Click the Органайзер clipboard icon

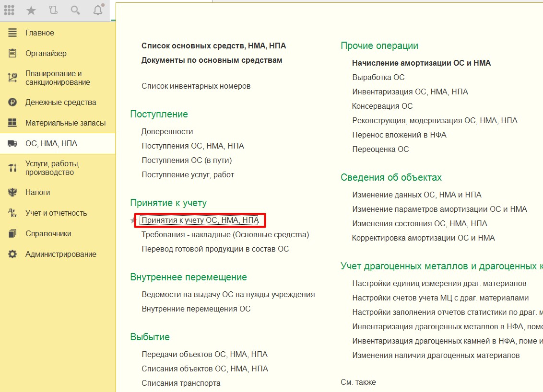pyautogui.click(x=12, y=53)
